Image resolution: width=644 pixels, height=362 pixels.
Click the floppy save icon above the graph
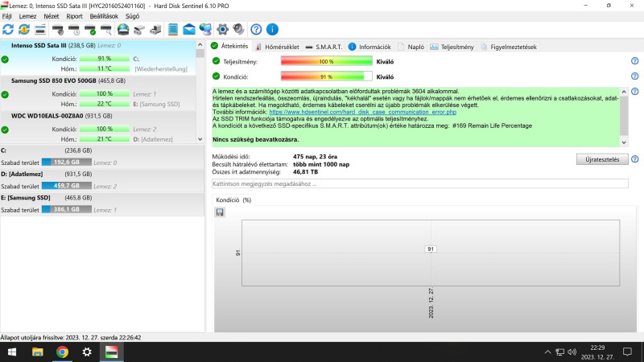(x=220, y=212)
